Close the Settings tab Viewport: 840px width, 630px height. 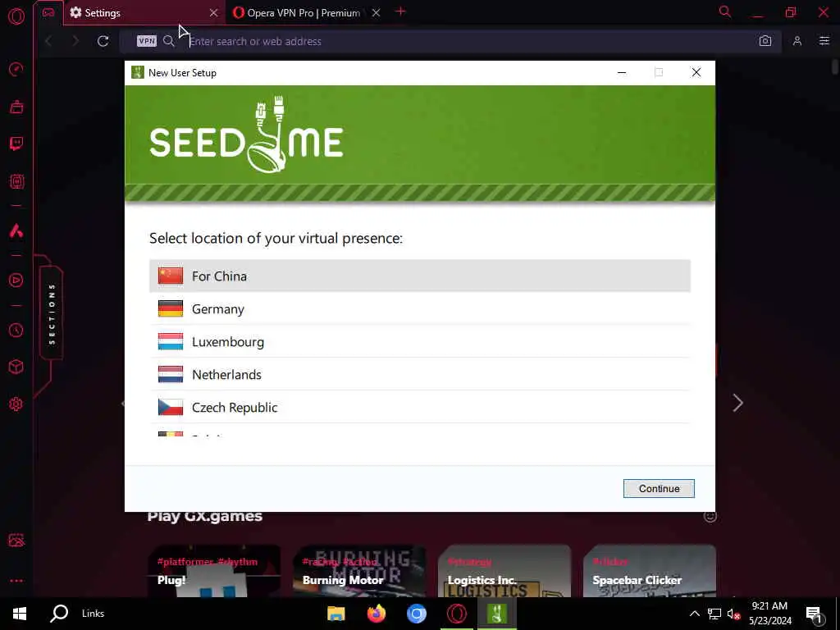click(x=213, y=13)
